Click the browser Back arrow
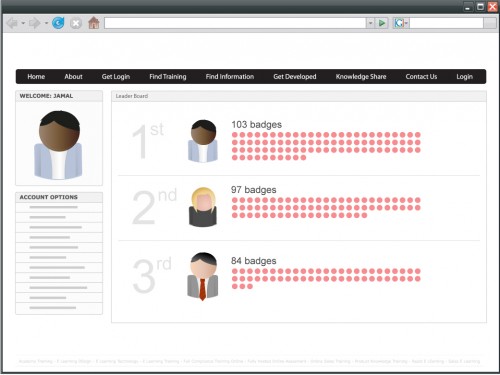 (x=12, y=23)
